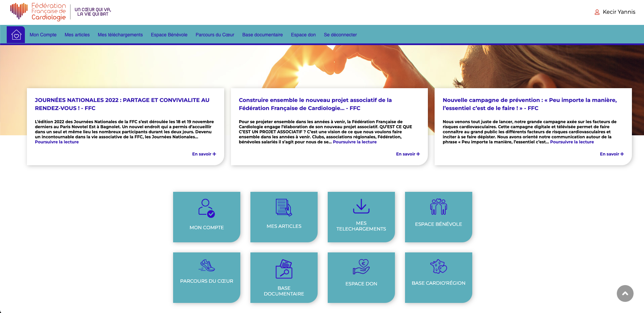Click the Espace Don hand-heart icon
This screenshot has height=313, width=644.
tap(361, 267)
